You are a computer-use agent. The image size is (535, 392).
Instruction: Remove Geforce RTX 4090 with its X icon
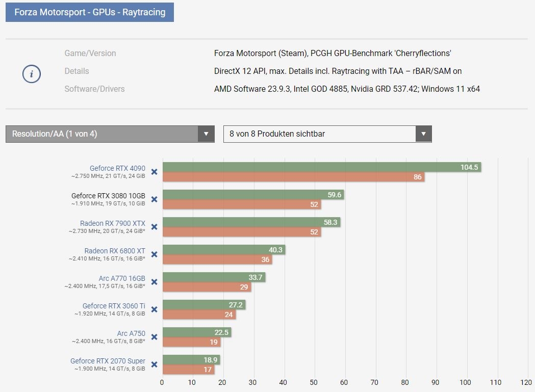click(154, 172)
